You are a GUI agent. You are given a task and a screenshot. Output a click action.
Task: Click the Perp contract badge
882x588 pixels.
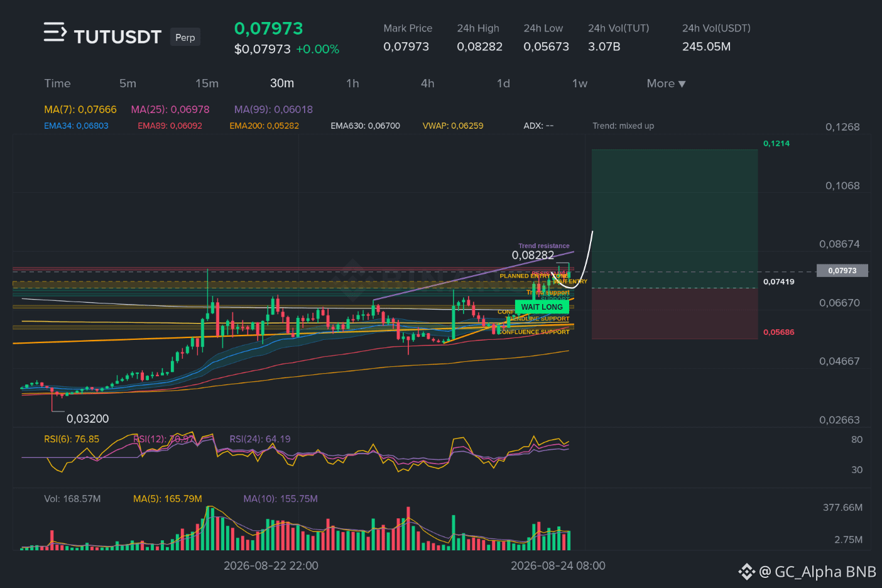pos(185,37)
